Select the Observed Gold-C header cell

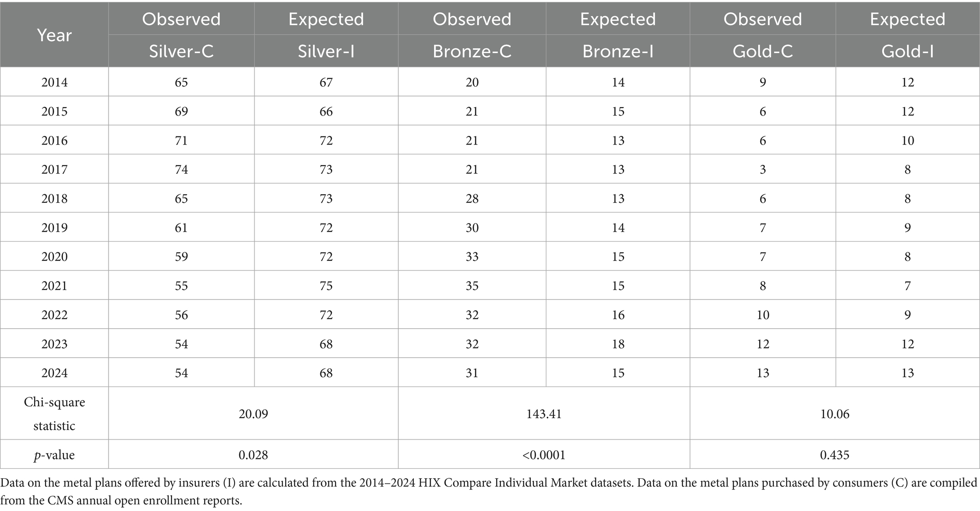click(x=763, y=35)
